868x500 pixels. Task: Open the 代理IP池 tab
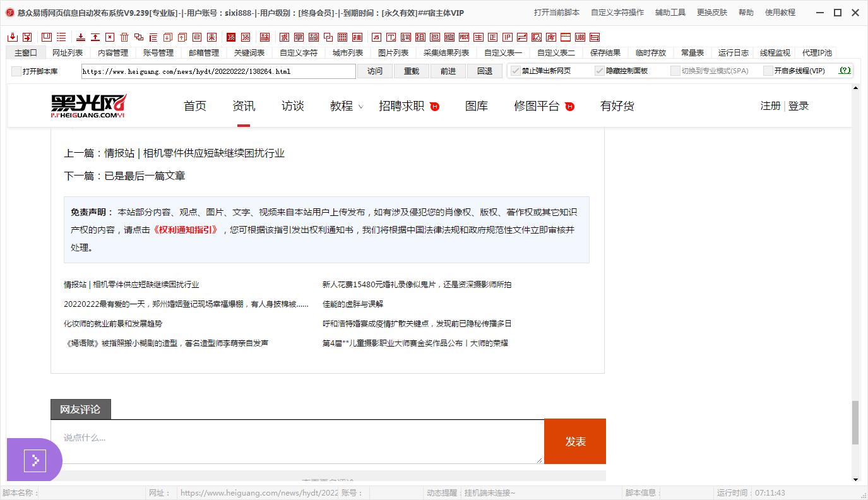(x=817, y=53)
